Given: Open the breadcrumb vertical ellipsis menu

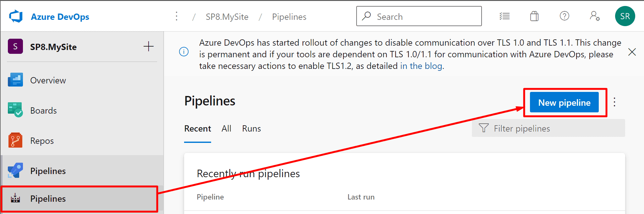Looking at the screenshot, I should click(x=177, y=16).
